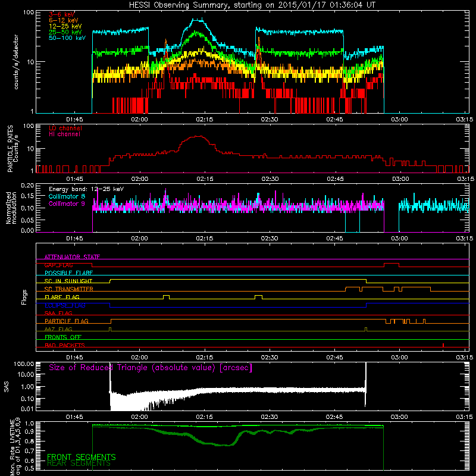Image resolution: width=476 pixels, height=476 pixels.
Task: Click the first AAZ_FLAG pulse
Action: click(x=110, y=329)
